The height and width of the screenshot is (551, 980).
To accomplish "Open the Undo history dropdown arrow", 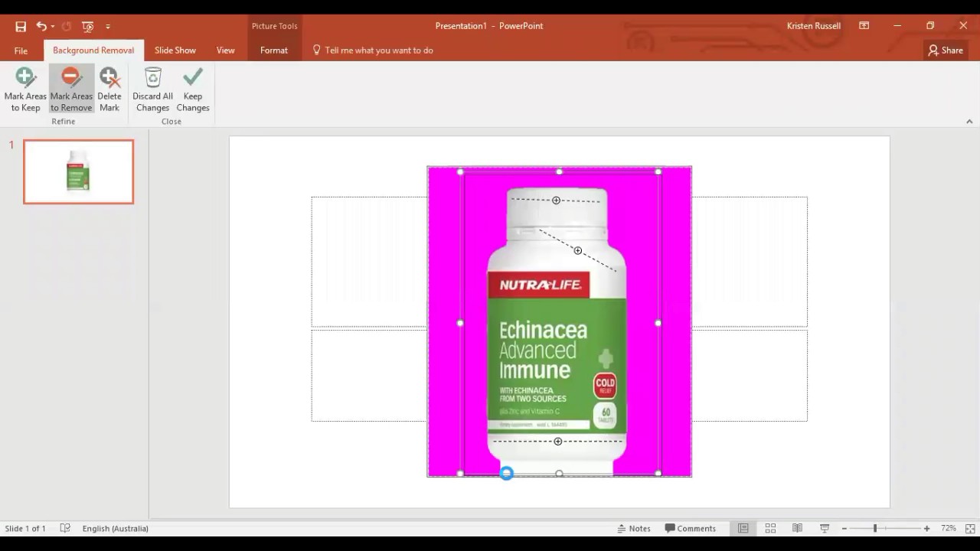I will click(x=52, y=26).
